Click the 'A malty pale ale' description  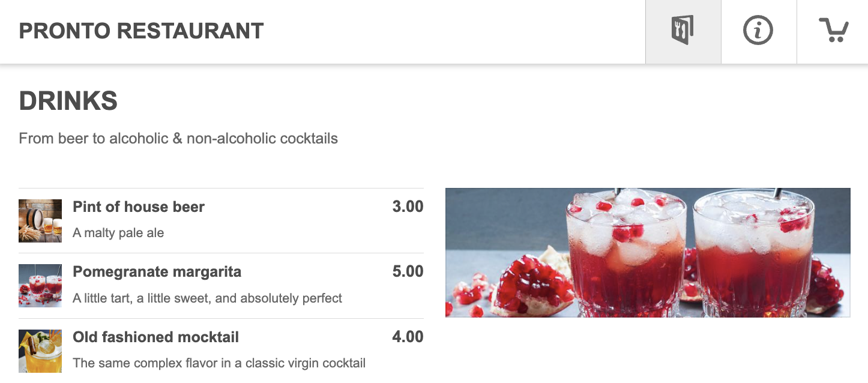(x=118, y=233)
